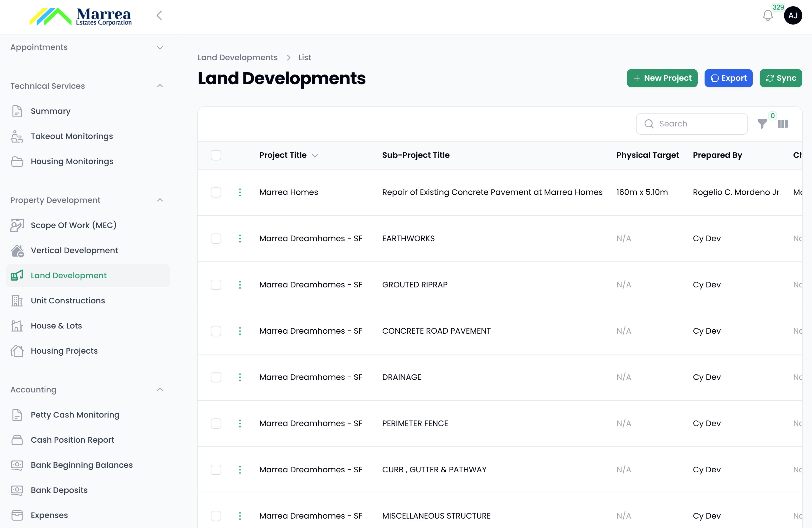The image size is (812, 528).
Task: Collapse the Accounting section
Action: (160, 389)
